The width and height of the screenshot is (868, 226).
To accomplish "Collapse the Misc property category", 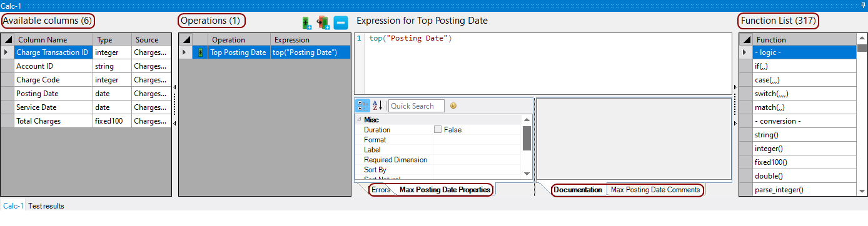I will (x=359, y=119).
